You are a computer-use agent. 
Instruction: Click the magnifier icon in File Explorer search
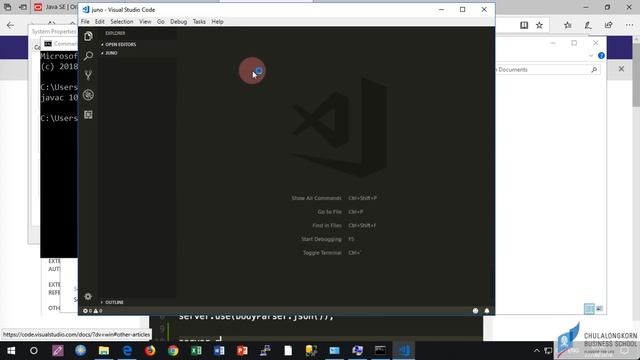[x=594, y=70]
